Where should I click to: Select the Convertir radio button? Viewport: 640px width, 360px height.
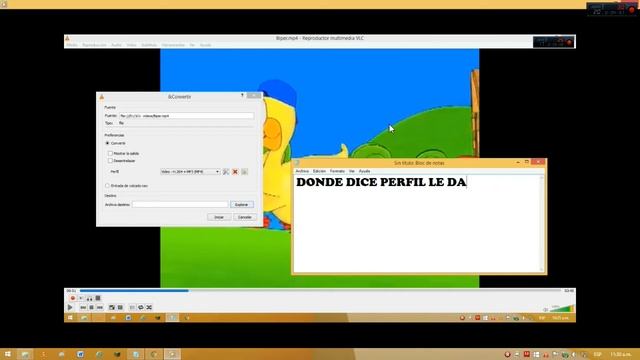[107, 143]
